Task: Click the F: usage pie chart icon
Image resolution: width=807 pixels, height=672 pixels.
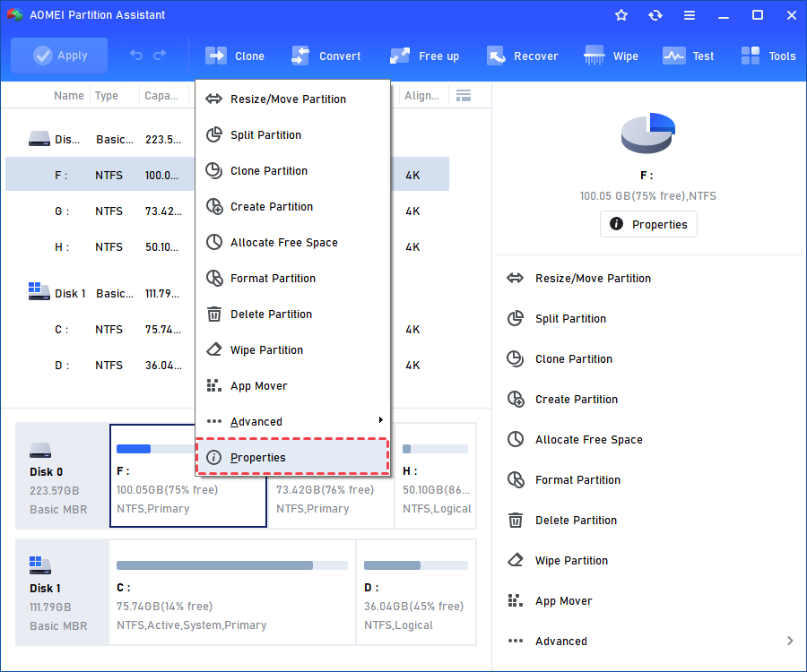Action: tap(647, 133)
